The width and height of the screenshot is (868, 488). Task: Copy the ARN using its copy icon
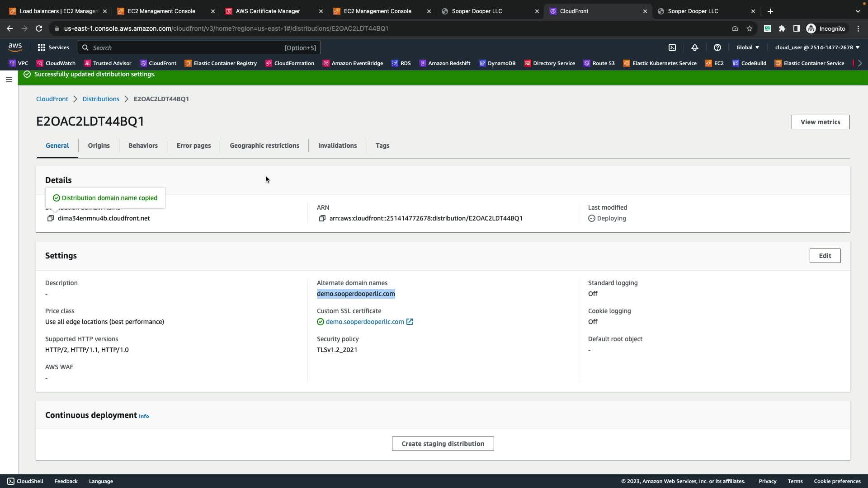pyautogui.click(x=322, y=218)
